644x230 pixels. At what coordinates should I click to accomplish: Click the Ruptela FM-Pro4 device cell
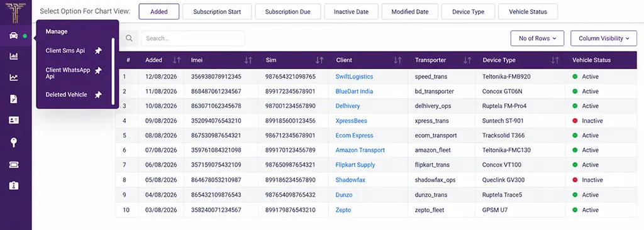(504, 106)
